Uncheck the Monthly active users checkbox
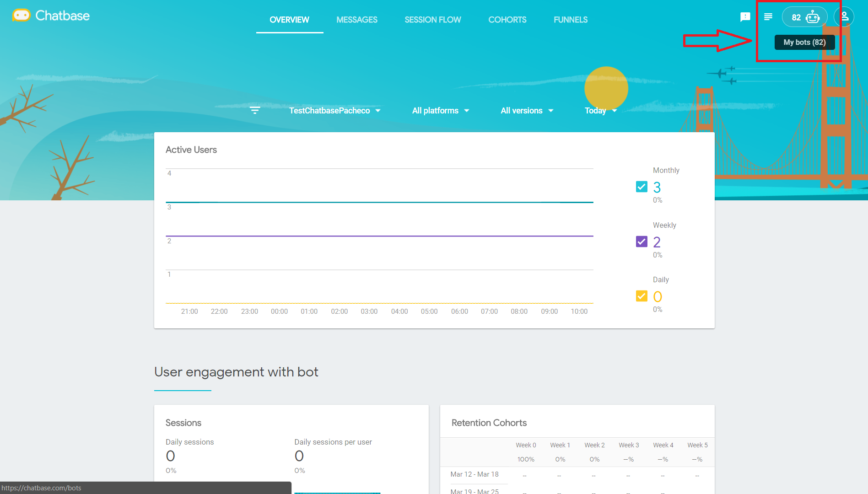 [x=642, y=187]
